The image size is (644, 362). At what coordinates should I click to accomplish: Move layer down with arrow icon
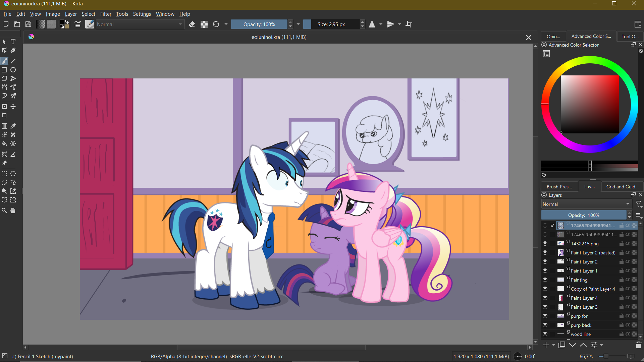[x=573, y=345]
